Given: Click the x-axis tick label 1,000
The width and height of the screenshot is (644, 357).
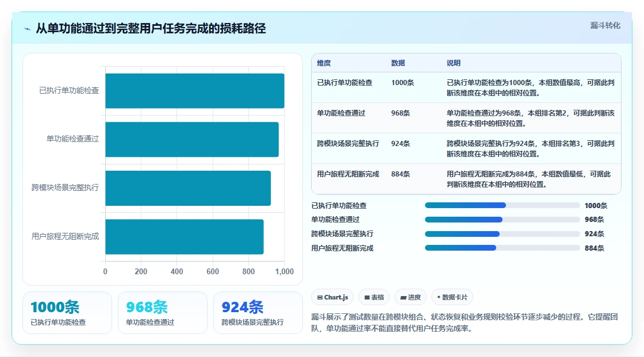Looking at the screenshot, I should [x=284, y=271].
